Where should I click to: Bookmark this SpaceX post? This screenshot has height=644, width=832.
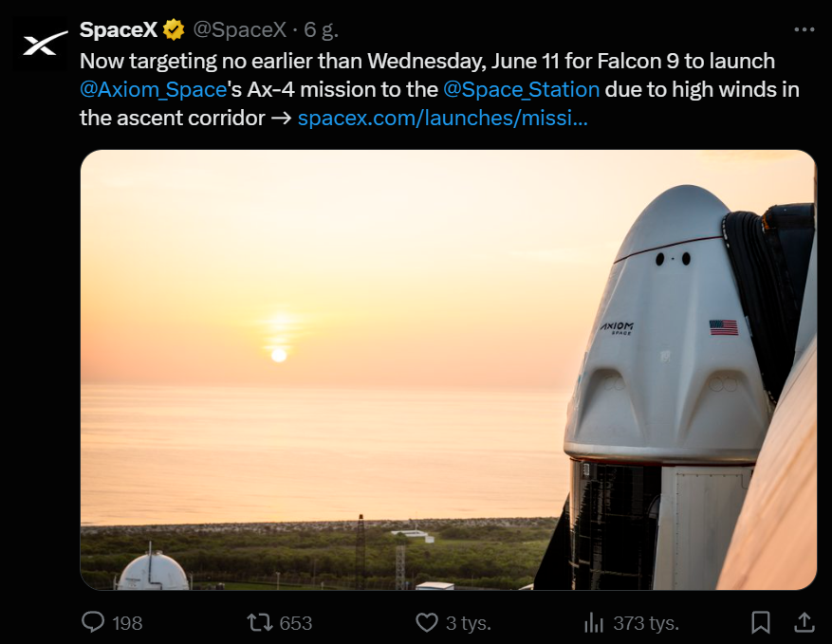pyautogui.click(x=761, y=622)
